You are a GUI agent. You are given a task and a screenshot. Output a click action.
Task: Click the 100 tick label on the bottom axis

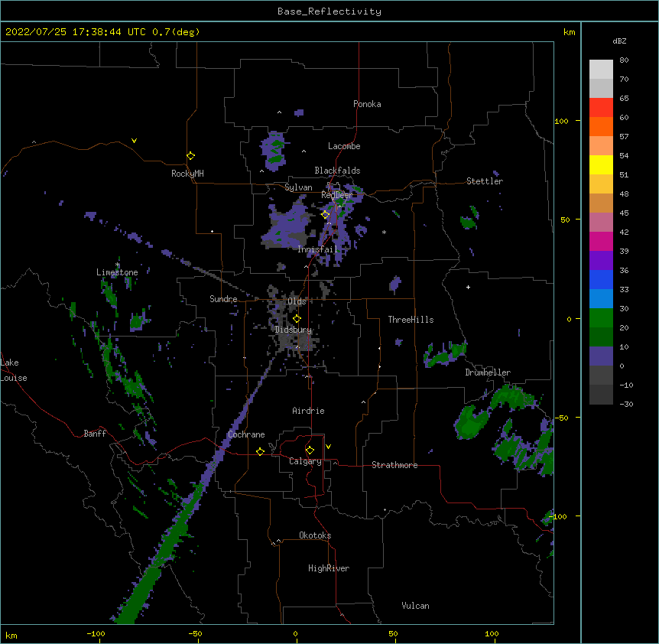pyautogui.click(x=492, y=633)
